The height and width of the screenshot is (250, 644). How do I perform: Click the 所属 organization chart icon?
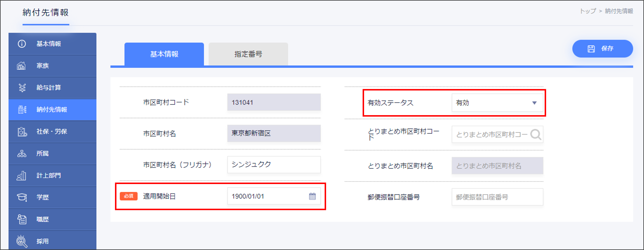click(21, 154)
